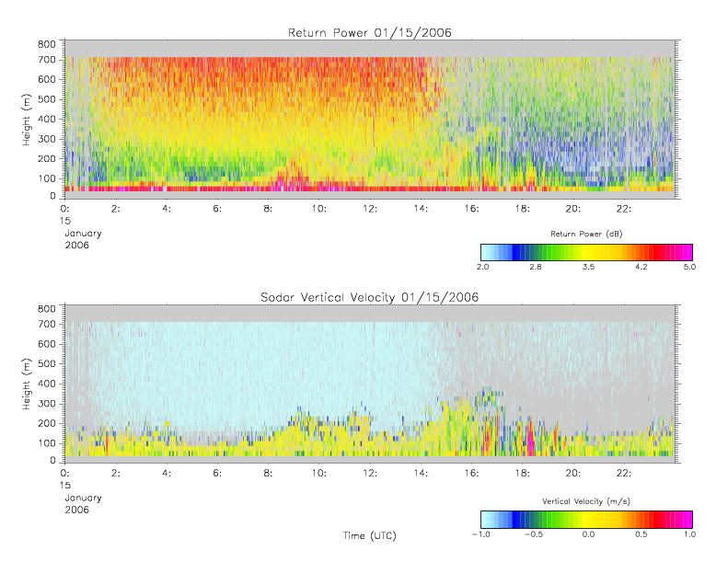Viewport: 728px width, 562px height.
Task: Click the 0.0 tick on Vertical Velocity color bar
Action: click(x=588, y=534)
